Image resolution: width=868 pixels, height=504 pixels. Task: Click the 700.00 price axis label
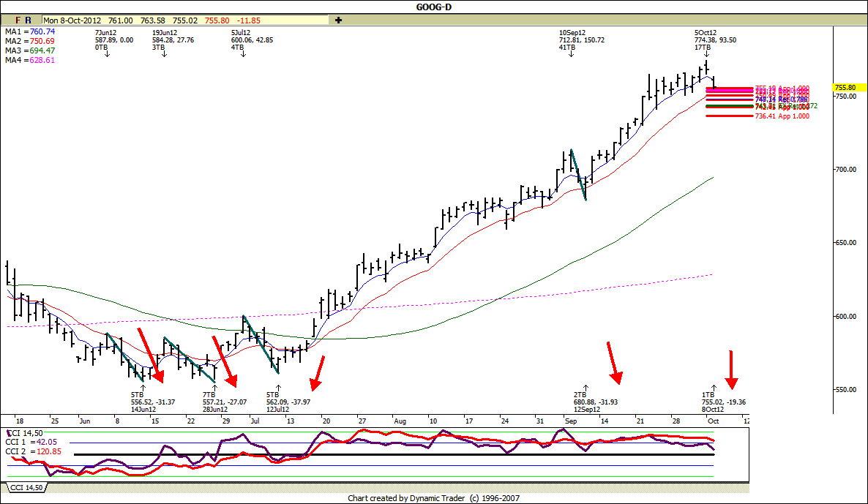(845, 169)
